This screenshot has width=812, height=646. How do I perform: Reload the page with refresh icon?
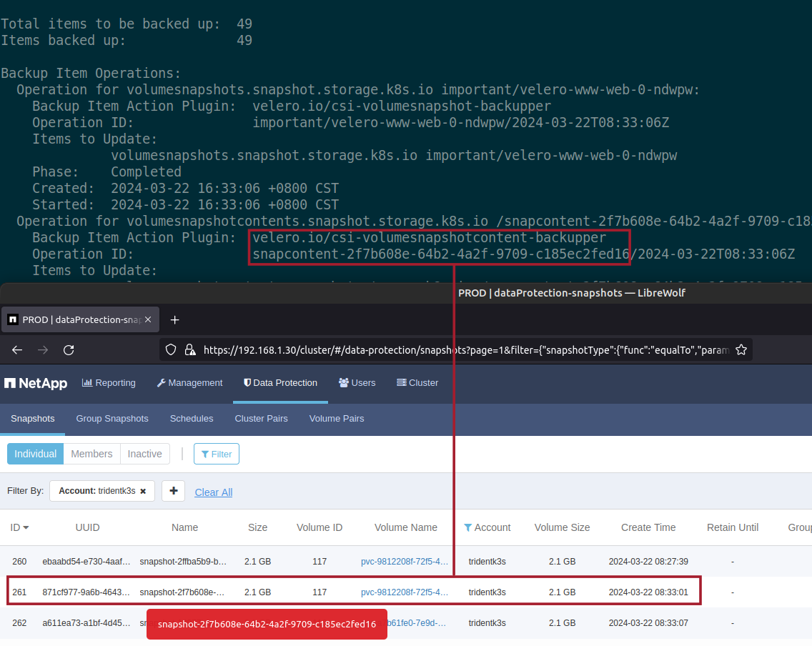tap(69, 350)
